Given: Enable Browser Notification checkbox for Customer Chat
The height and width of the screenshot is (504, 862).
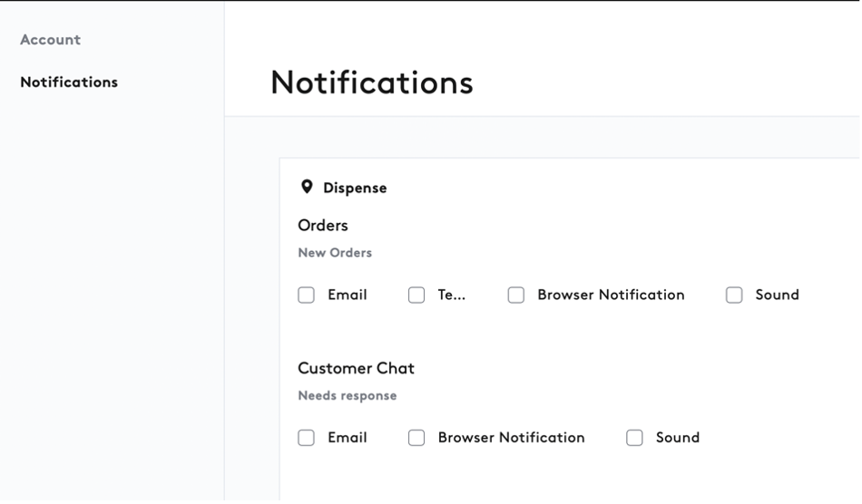Looking at the screenshot, I should [x=416, y=438].
